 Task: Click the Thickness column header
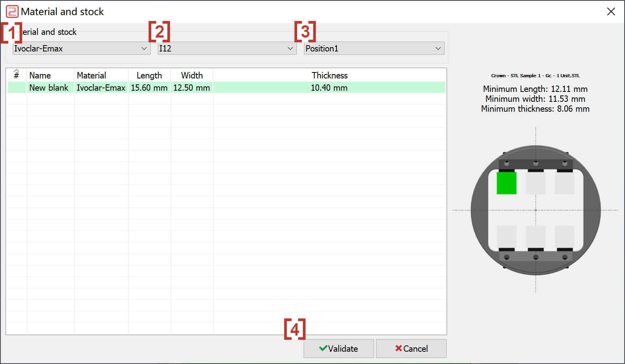coord(329,75)
